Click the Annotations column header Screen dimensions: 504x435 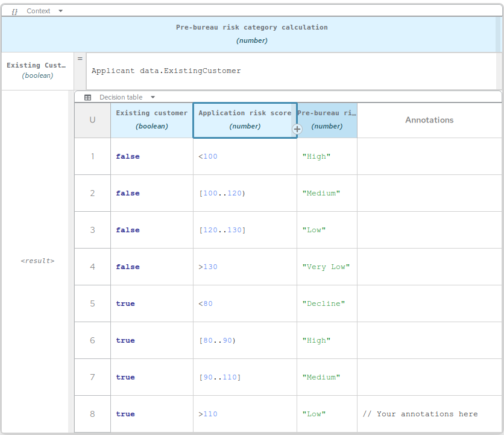tap(429, 120)
